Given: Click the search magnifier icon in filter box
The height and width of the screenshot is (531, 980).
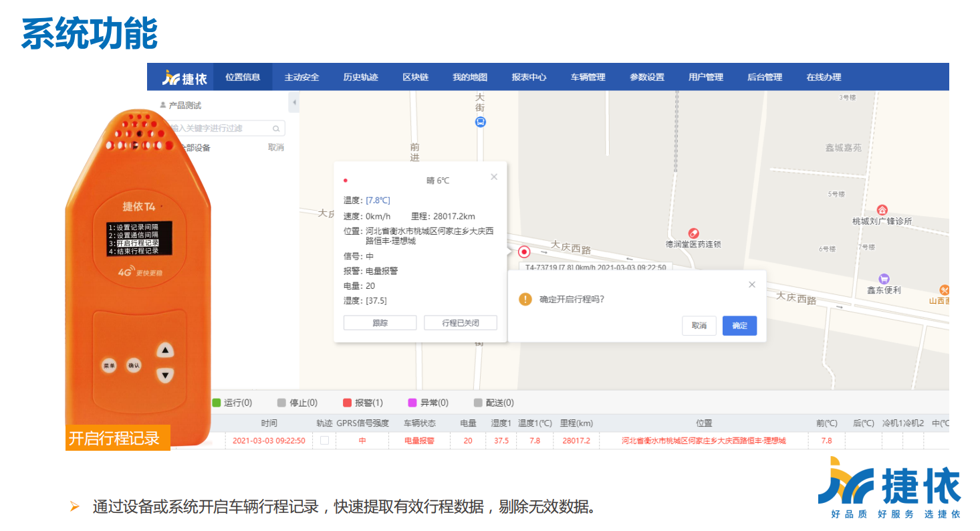Looking at the screenshot, I should pos(276,128).
